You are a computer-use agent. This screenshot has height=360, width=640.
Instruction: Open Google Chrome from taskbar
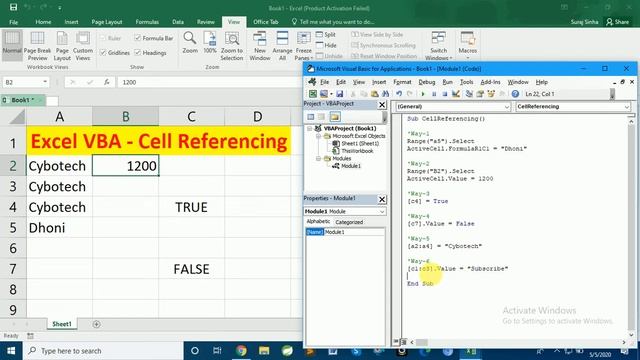point(241,351)
